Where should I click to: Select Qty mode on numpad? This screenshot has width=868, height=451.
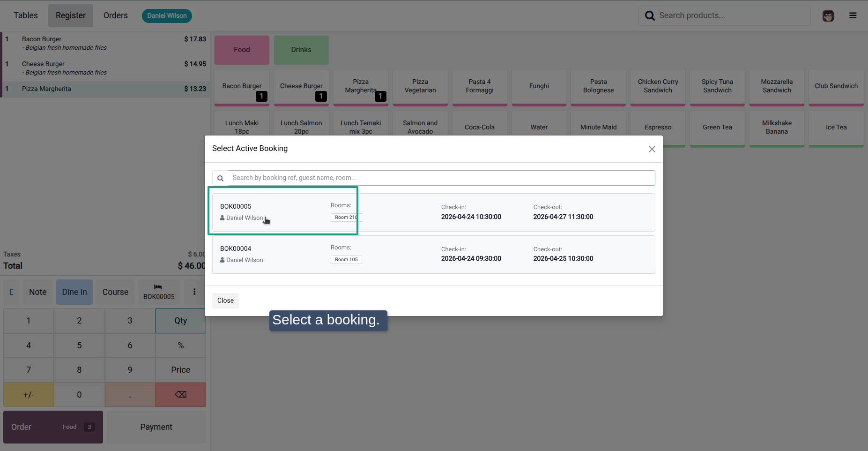(181, 321)
